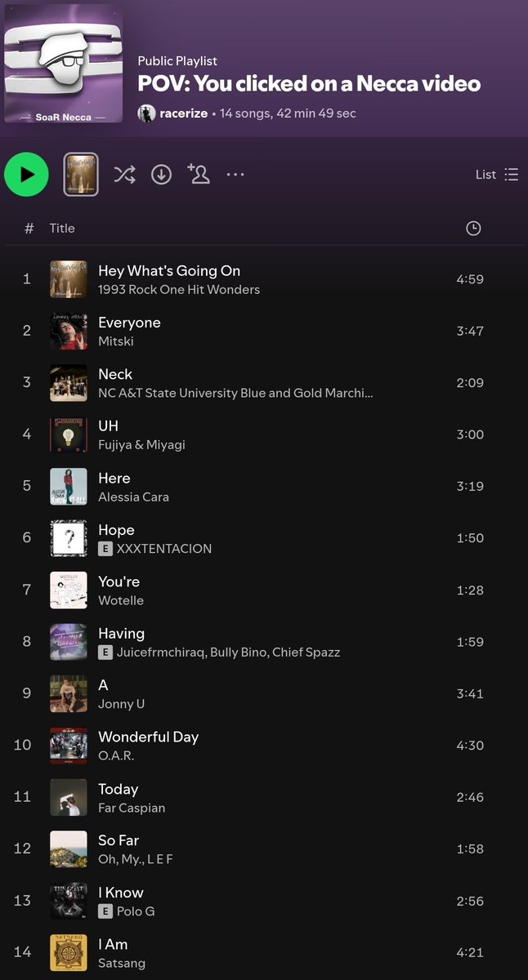Click album art for Wonderful Day

pos(69,746)
